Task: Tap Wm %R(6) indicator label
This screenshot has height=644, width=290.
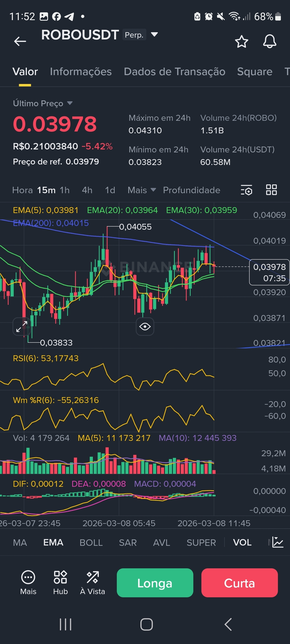Action: (x=56, y=400)
